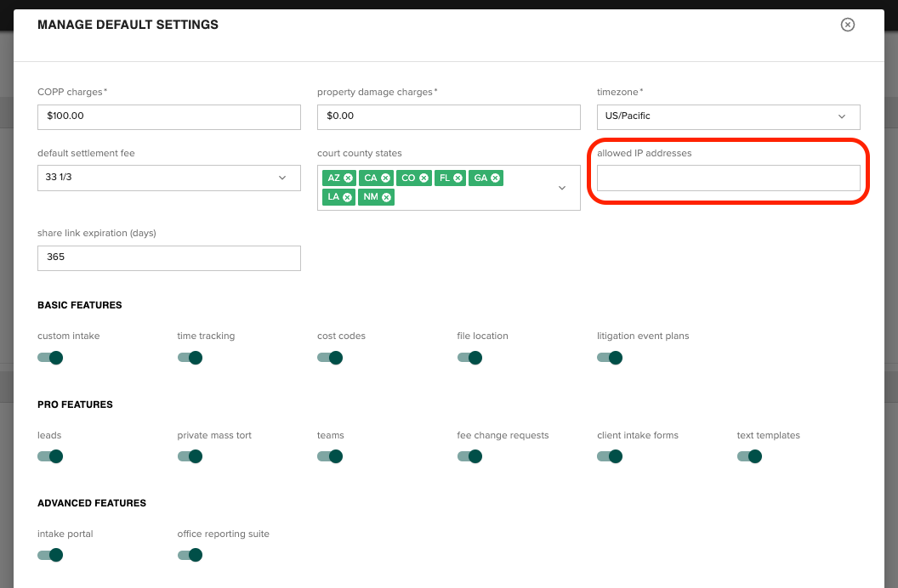Toggle the teams feature switch
The image size is (898, 588).
pyautogui.click(x=330, y=456)
